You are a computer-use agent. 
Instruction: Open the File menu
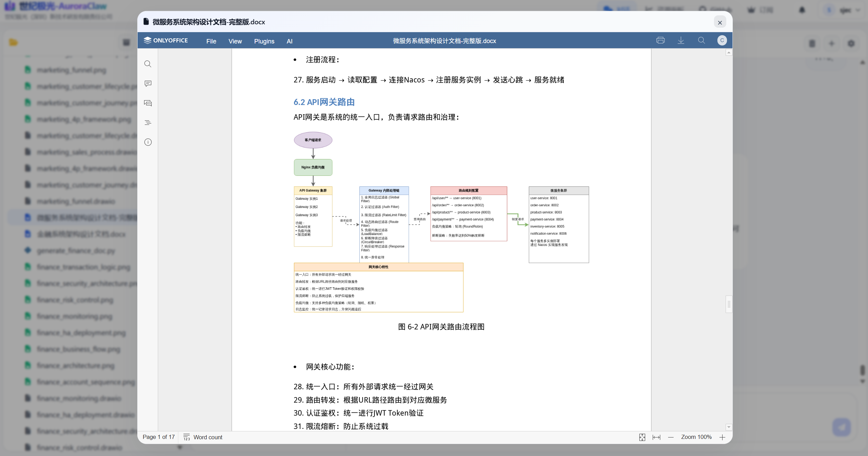(211, 41)
